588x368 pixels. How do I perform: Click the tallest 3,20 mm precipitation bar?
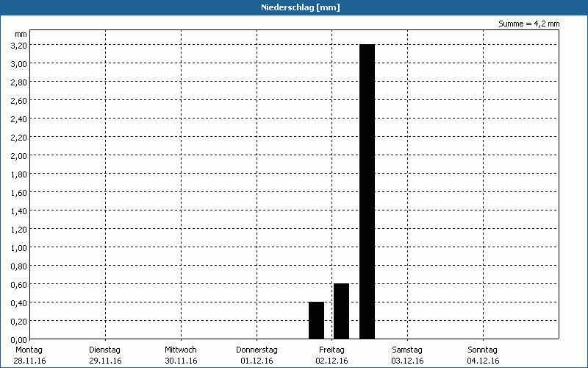[367, 191]
